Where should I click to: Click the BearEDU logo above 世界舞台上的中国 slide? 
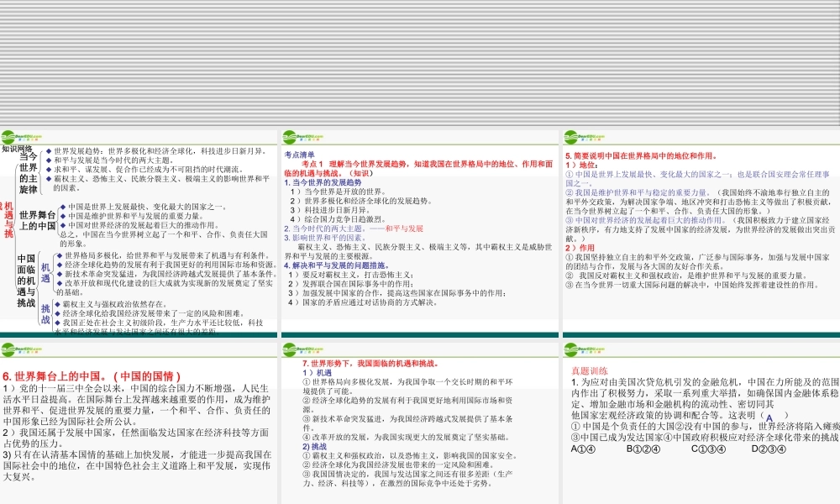click(22, 350)
